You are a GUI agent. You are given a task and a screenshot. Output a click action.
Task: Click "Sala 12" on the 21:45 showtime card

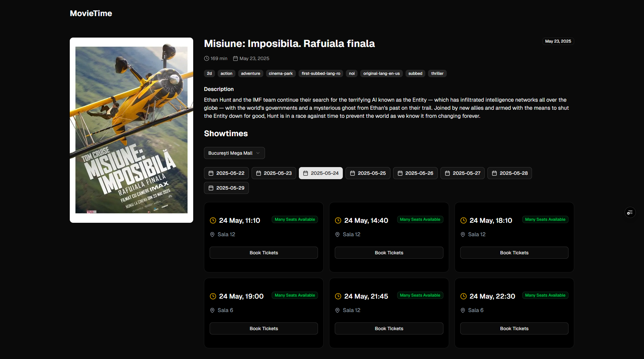pos(352,310)
